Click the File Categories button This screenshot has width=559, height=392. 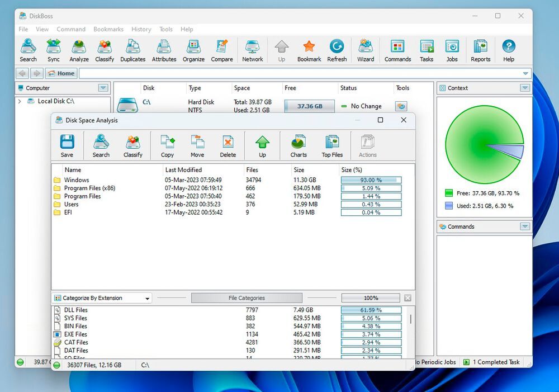coord(247,298)
